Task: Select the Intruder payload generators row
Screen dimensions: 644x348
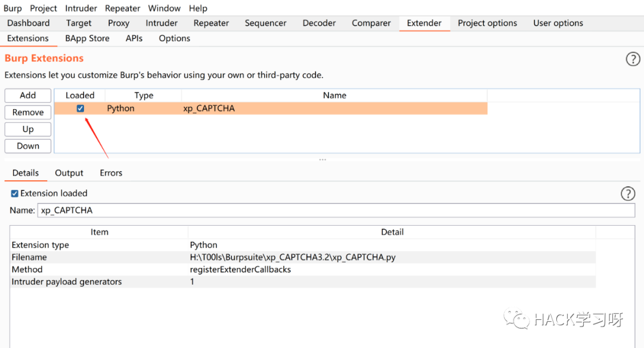Action: [303, 282]
